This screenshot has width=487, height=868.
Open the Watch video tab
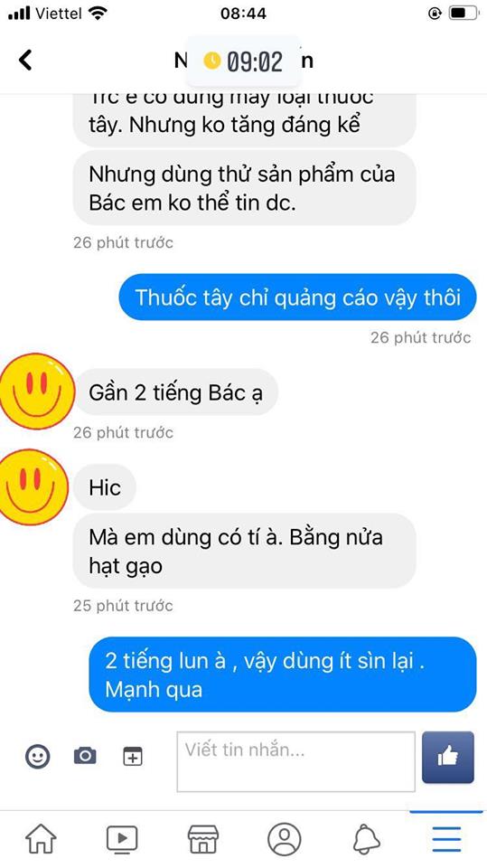(x=122, y=839)
